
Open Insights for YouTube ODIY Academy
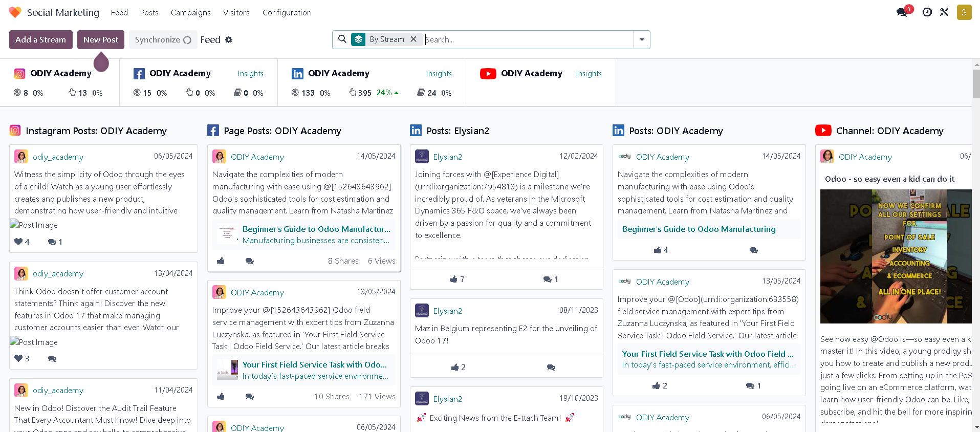click(589, 74)
